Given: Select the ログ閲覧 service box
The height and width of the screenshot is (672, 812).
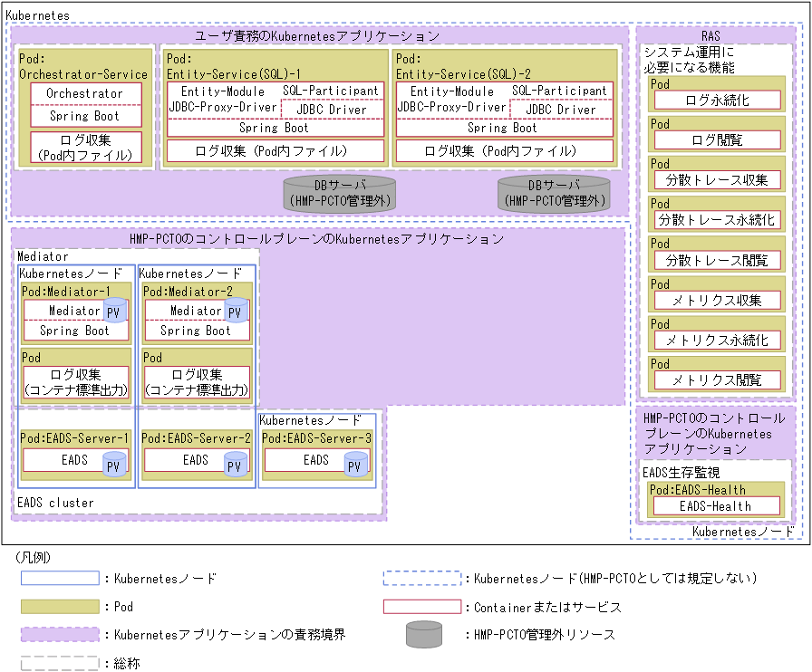Looking at the screenshot, I should pos(719,139).
